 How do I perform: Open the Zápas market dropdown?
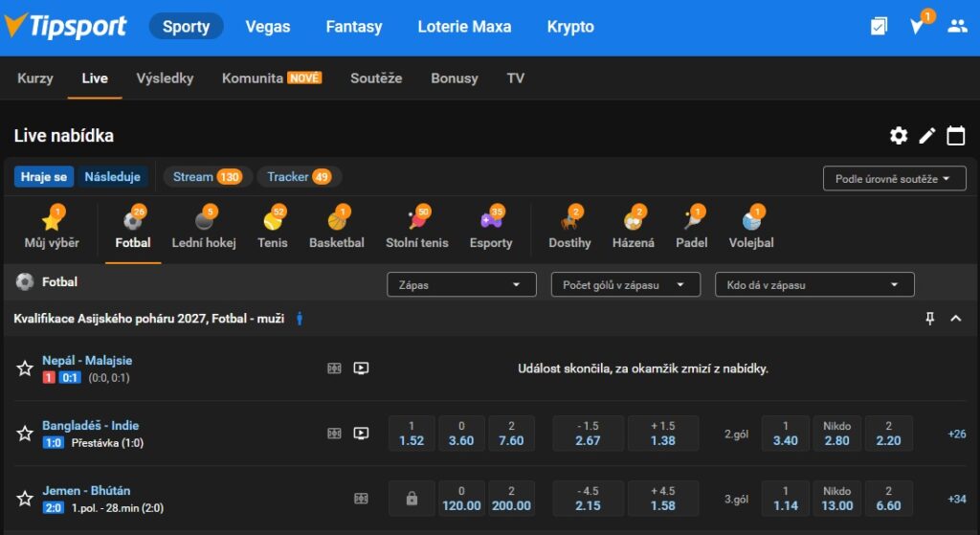pos(461,284)
